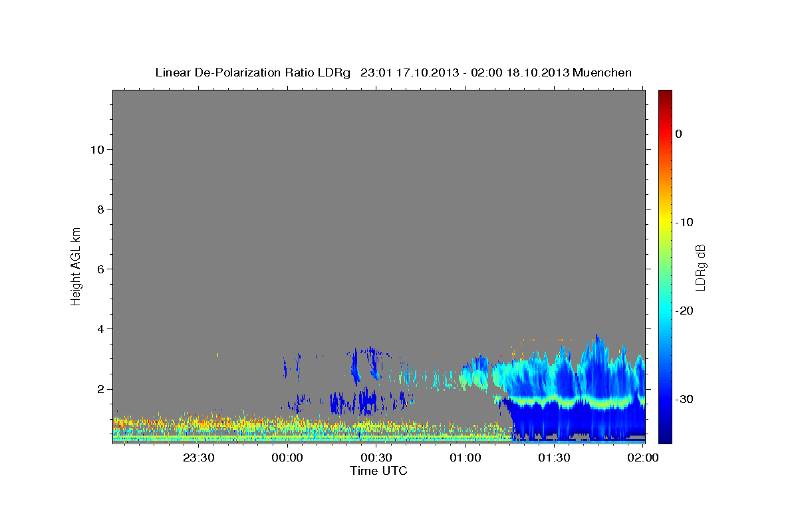Click the 'LDRg dB' colorbar label
Viewport: 798px width, 532px height.
click(700, 267)
